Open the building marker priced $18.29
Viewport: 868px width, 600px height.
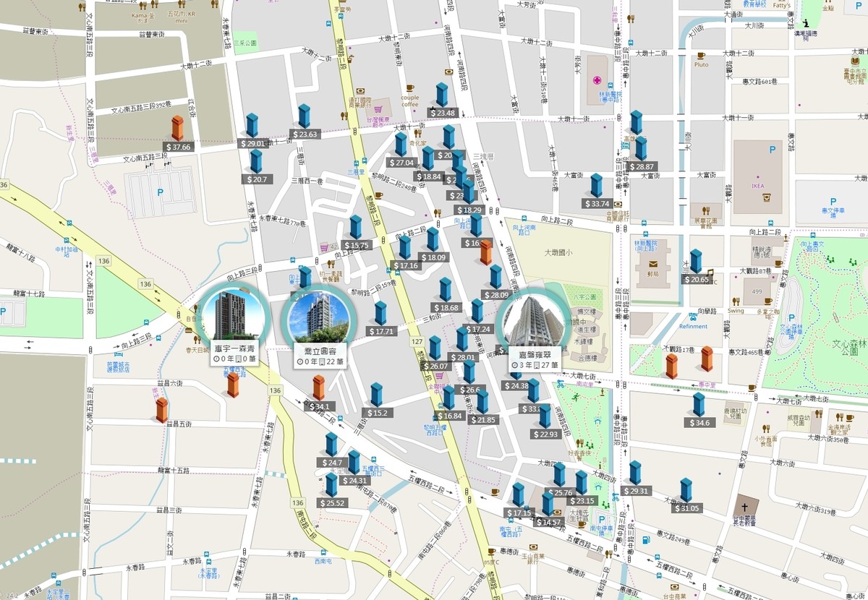[469, 192]
